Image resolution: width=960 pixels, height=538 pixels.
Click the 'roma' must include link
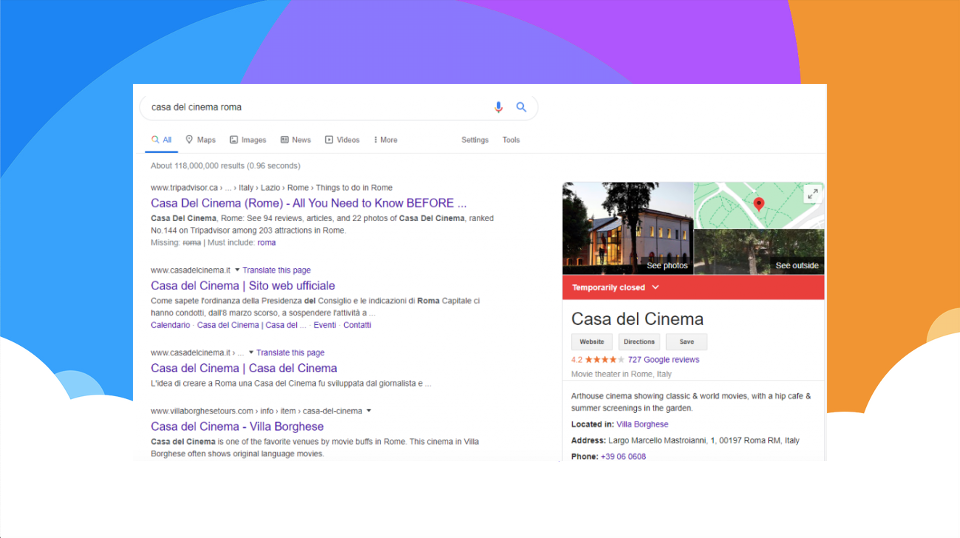point(266,242)
